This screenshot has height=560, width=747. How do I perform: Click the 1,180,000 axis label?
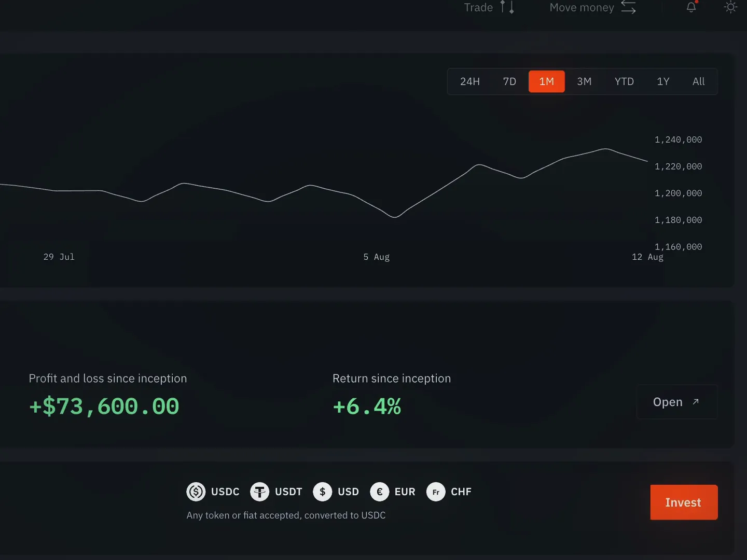[678, 220]
